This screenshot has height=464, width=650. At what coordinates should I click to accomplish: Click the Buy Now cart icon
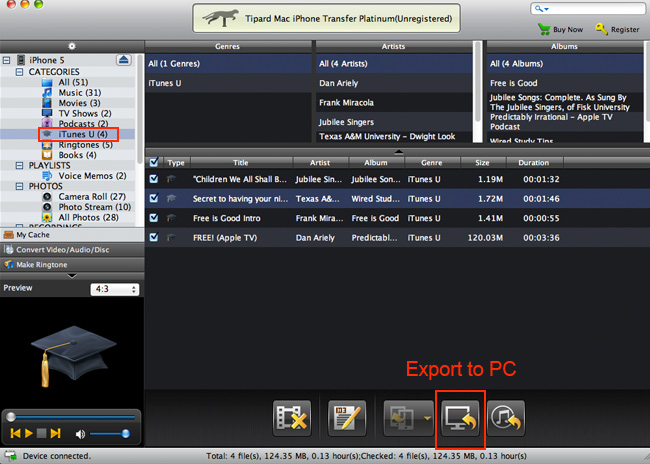pyautogui.click(x=543, y=29)
